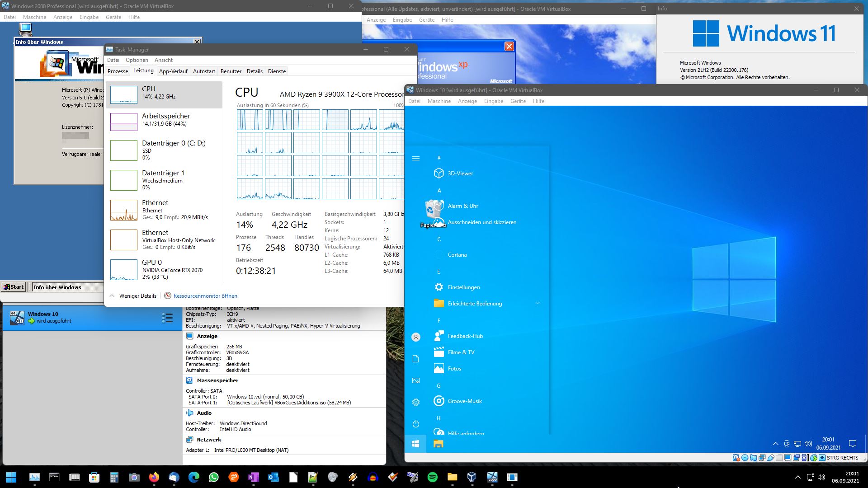Open Firefox from the host taskbar
868x488 pixels.
154,477
